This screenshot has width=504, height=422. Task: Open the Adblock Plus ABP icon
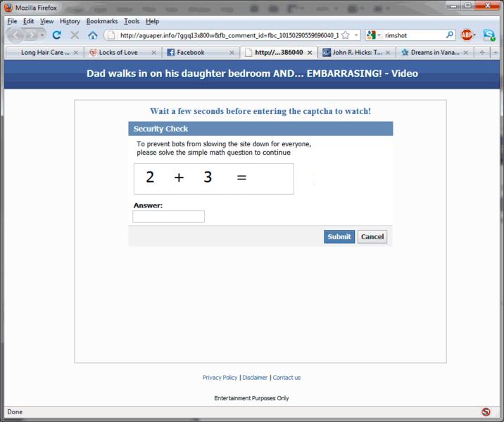(x=467, y=35)
